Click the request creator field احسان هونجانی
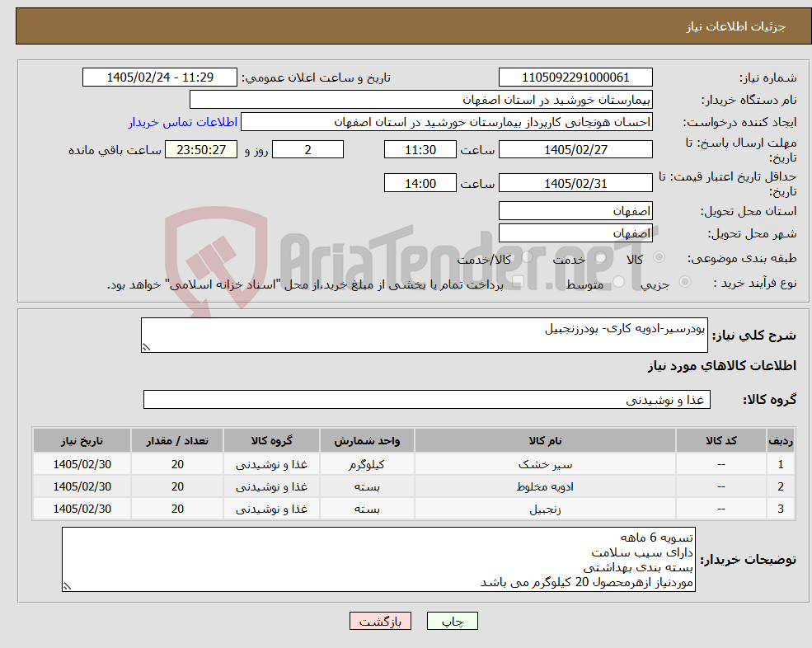This screenshot has width=812, height=648. point(446,122)
